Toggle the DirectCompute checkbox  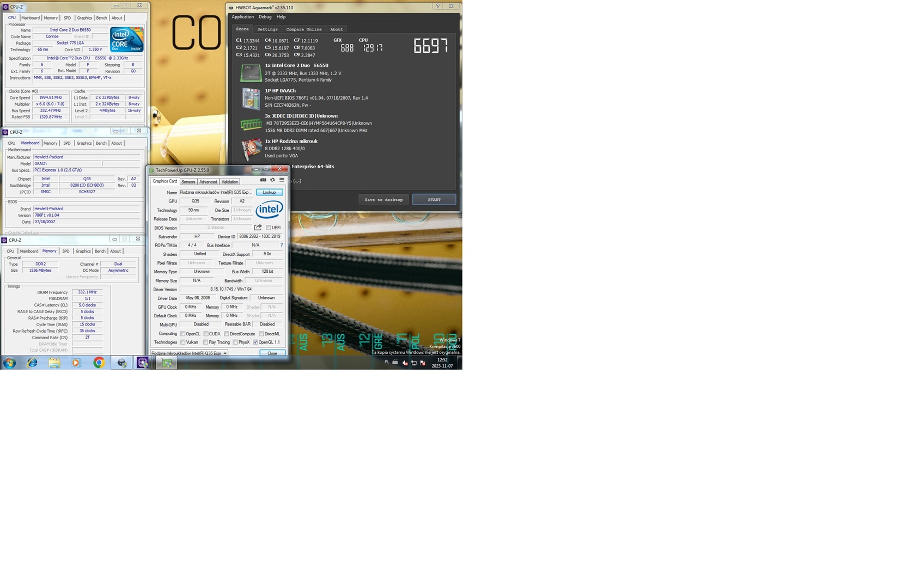[227, 334]
